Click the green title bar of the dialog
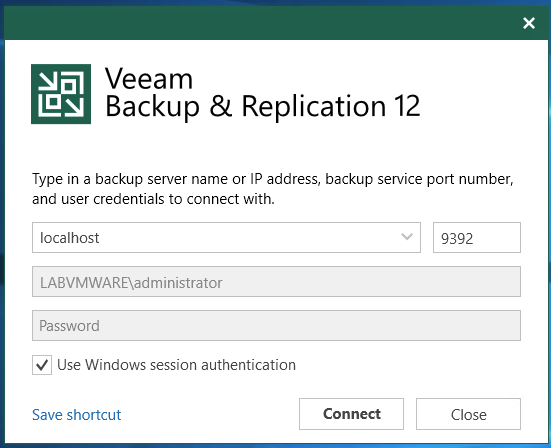The height and width of the screenshot is (448, 551). [260, 23]
